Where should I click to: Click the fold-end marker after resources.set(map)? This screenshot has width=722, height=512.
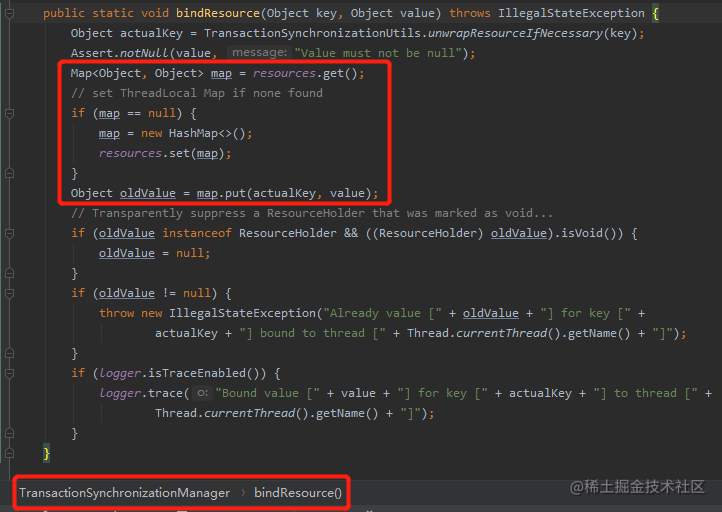tap(9, 174)
